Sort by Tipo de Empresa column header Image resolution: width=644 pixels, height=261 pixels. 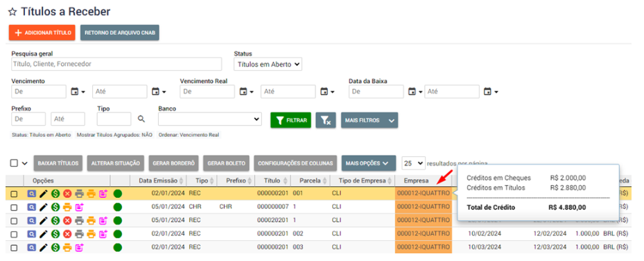(363, 180)
